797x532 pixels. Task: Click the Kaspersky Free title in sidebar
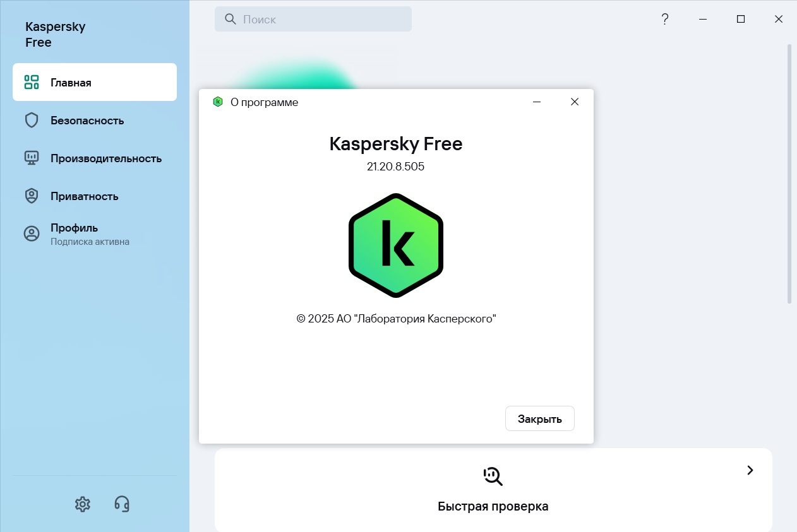point(56,35)
